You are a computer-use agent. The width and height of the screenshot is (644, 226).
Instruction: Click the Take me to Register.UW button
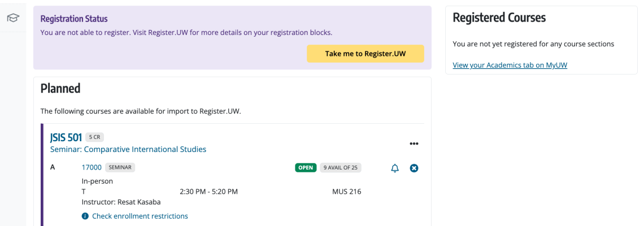(365, 54)
